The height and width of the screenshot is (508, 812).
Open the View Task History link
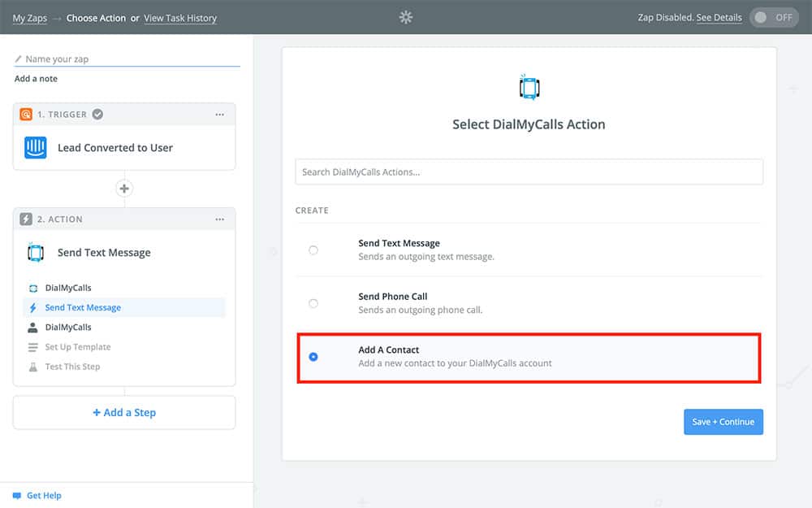(180, 18)
